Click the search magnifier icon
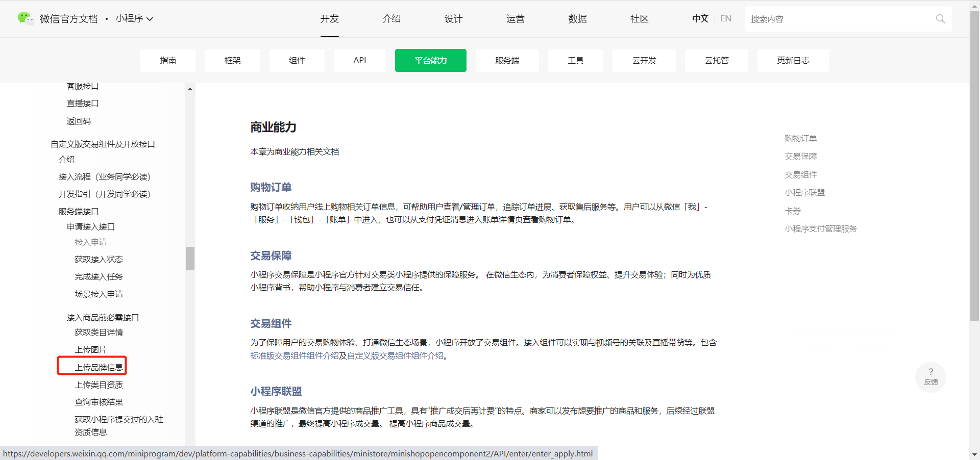Screen dimensions: 980x460 (x=940, y=19)
